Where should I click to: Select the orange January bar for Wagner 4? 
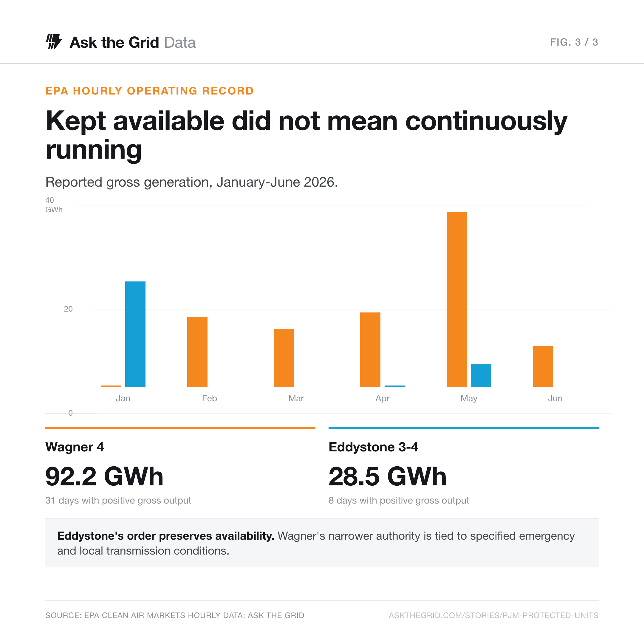click(111, 386)
